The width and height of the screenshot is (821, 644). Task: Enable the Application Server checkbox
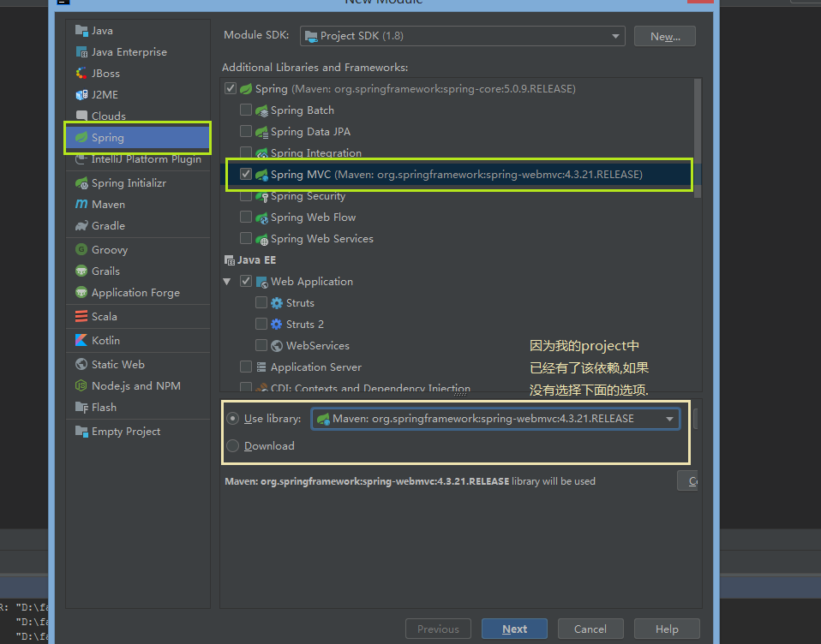pyautogui.click(x=246, y=367)
